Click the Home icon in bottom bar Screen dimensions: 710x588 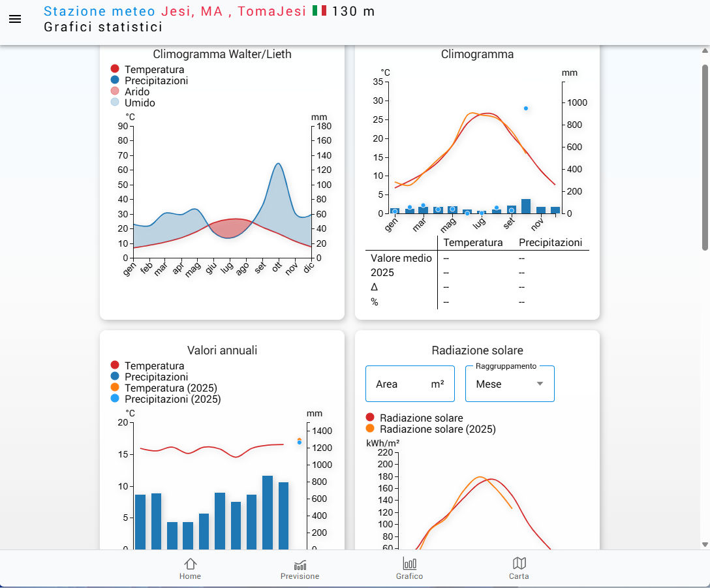[x=190, y=568]
